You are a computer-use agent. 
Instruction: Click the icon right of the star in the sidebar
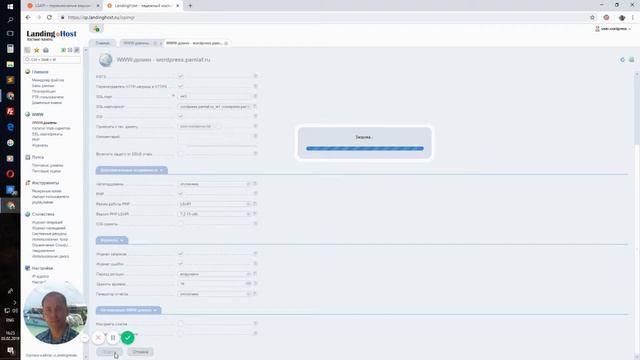46,50
